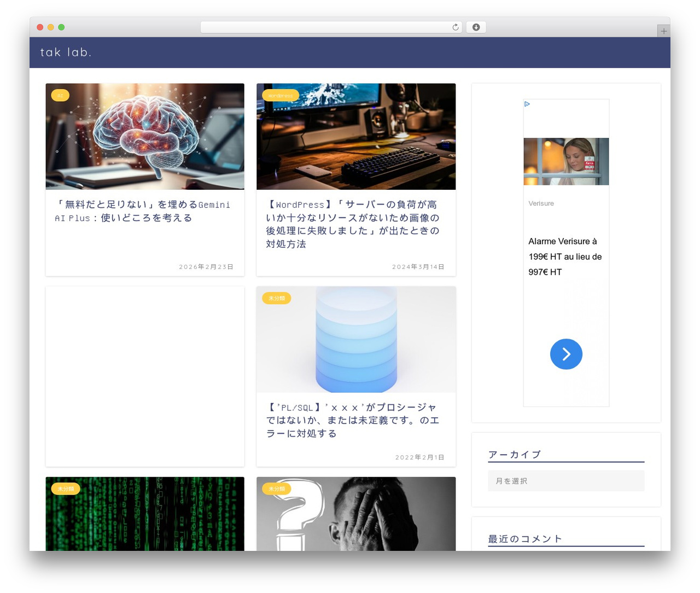Viewport: 700px width, 593px height.
Task: Select 未分類 tag on PL/SQL card
Action: [277, 298]
